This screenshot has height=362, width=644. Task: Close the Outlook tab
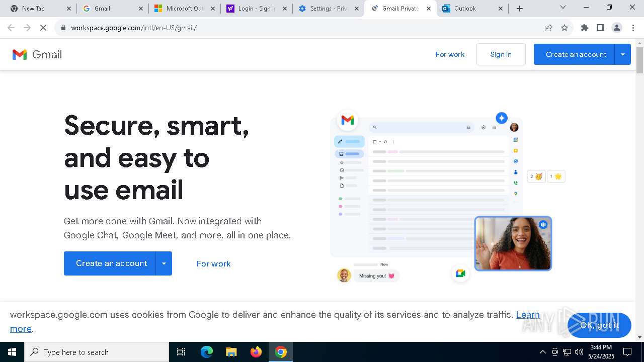pyautogui.click(x=501, y=9)
